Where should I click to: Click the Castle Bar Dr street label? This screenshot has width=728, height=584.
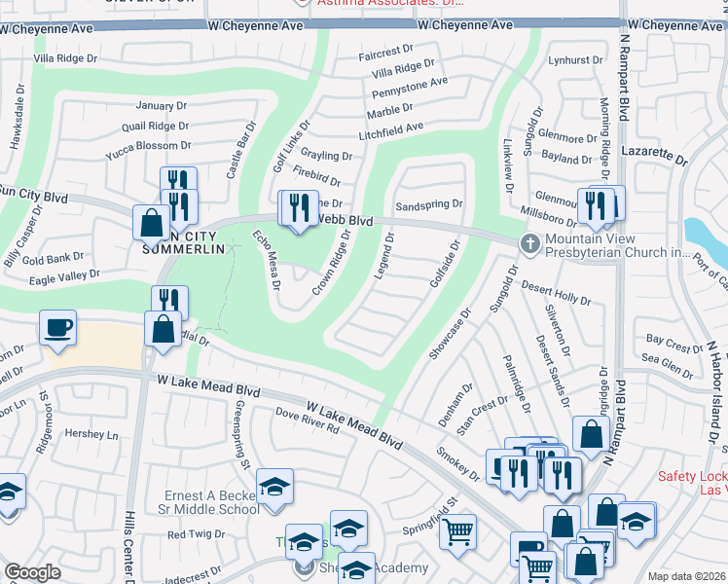(x=241, y=150)
